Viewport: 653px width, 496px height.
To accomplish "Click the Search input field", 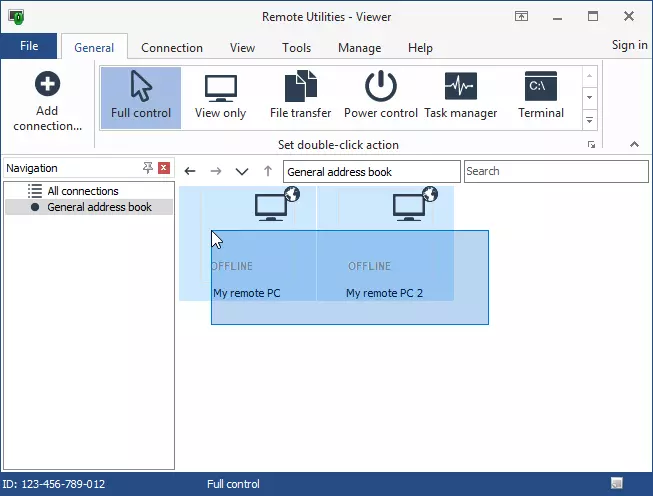I will pyautogui.click(x=556, y=171).
